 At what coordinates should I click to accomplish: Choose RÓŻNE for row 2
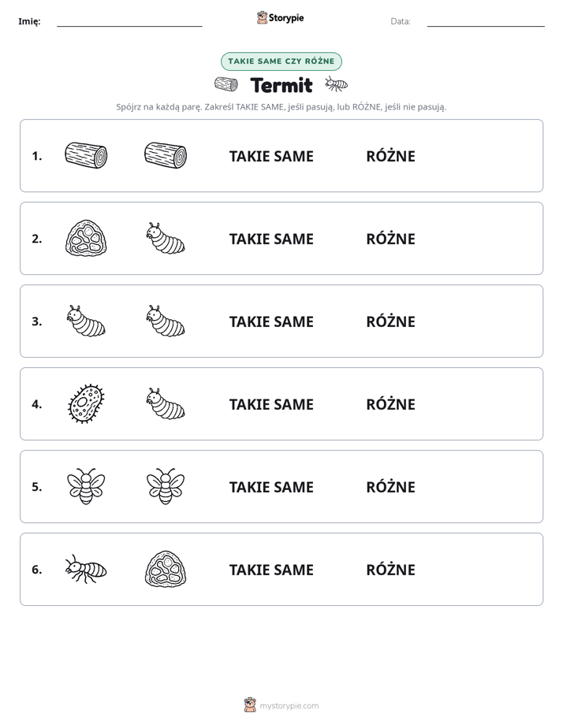pyautogui.click(x=390, y=239)
